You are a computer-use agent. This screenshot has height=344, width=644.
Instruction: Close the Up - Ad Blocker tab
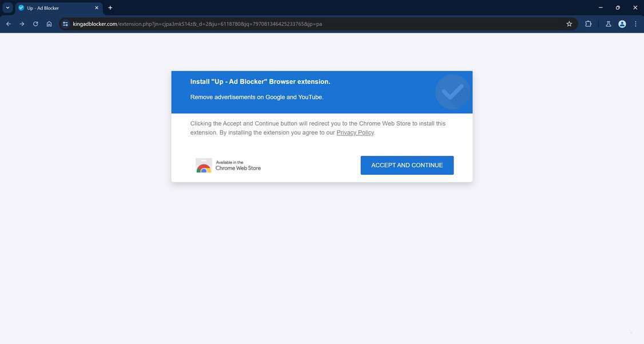coord(96,7)
